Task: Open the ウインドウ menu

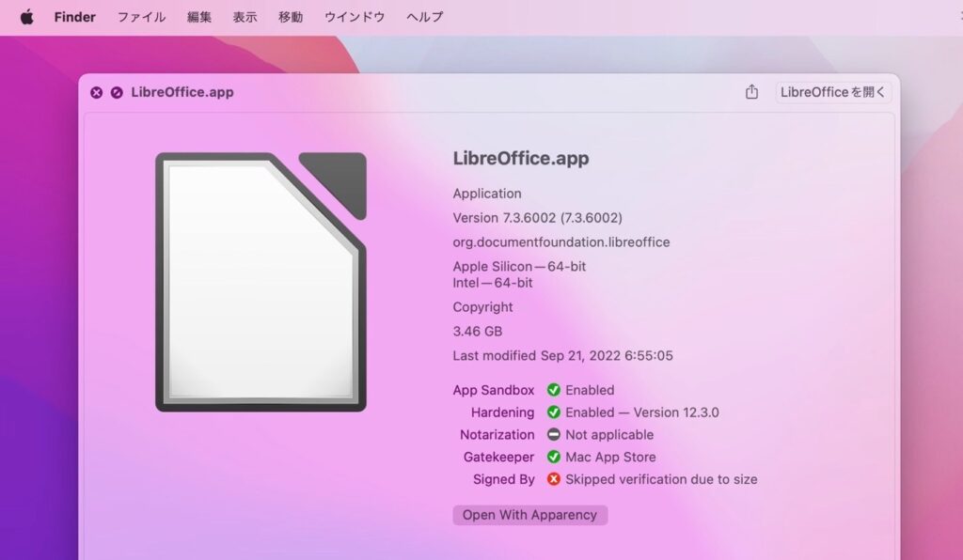Action: [x=354, y=16]
